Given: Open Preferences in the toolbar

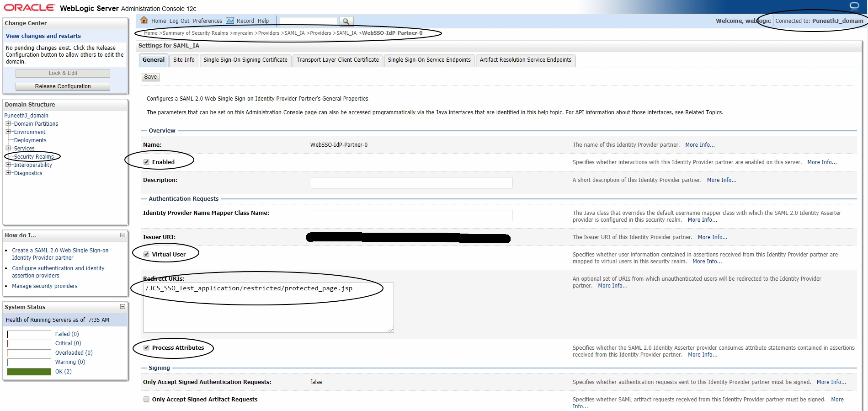Looking at the screenshot, I should click(208, 21).
